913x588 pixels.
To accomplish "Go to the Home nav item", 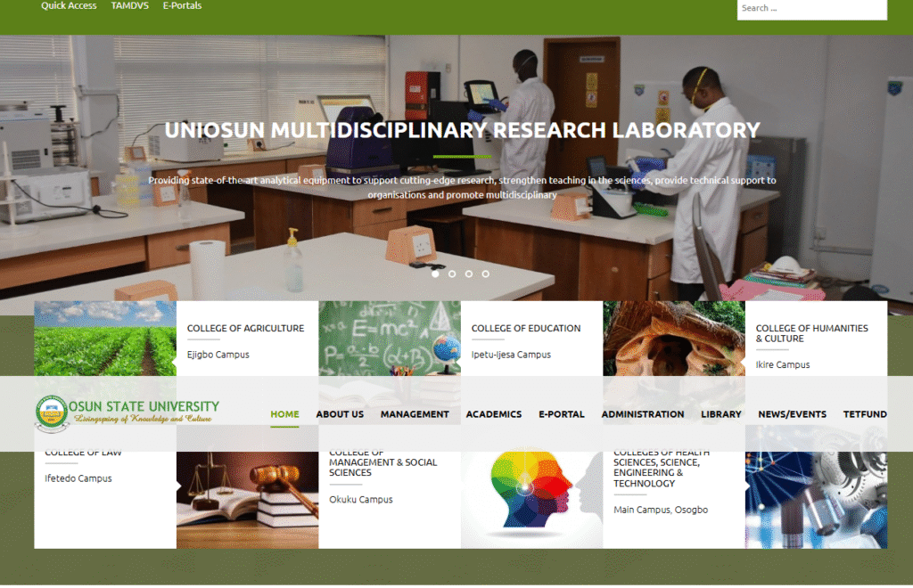I will (284, 414).
